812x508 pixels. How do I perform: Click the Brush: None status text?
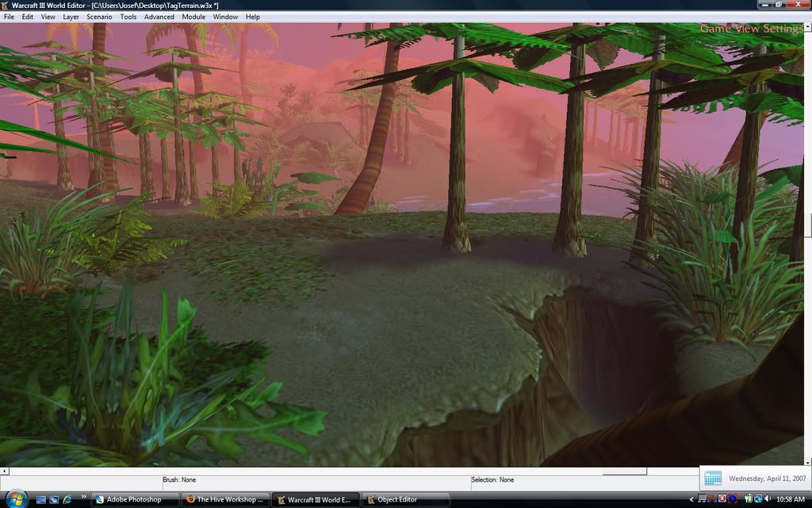pyautogui.click(x=179, y=480)
